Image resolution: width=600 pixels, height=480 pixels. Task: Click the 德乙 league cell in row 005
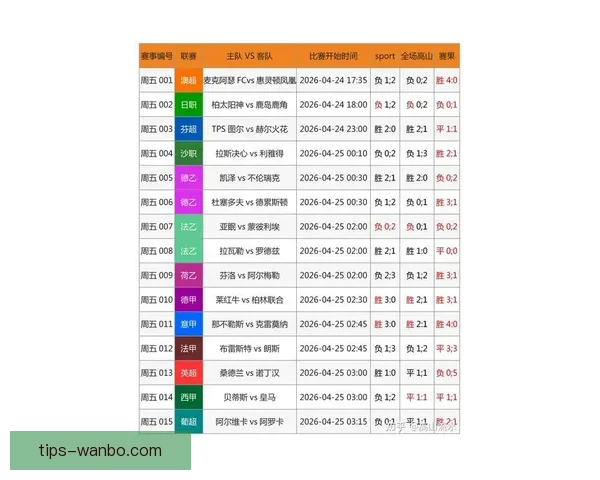[x=189, y=178]
